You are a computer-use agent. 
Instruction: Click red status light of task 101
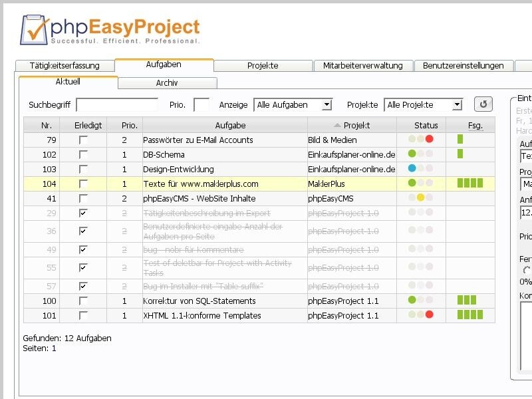(x=429, y=315)
